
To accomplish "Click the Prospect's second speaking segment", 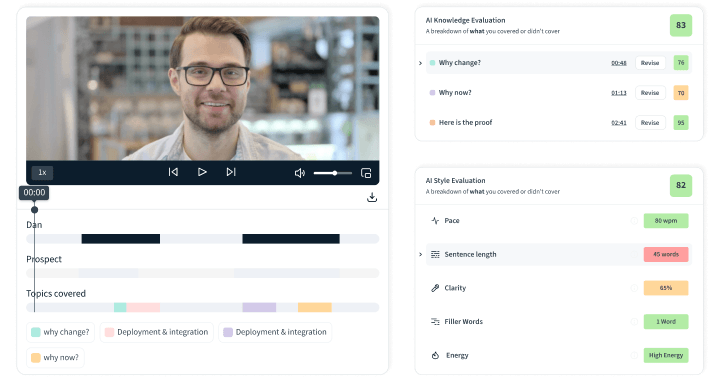I will point(287,273).
